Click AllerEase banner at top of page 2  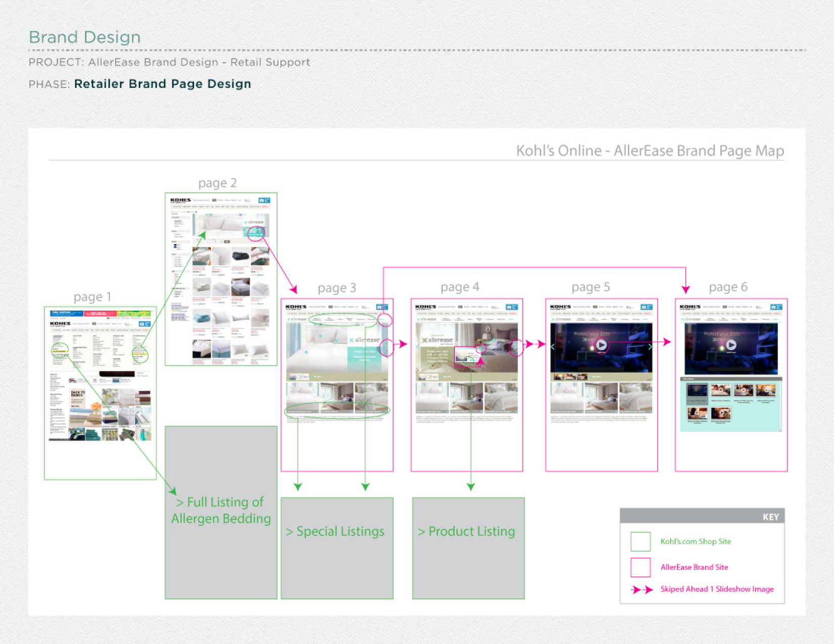coord(230,226)
